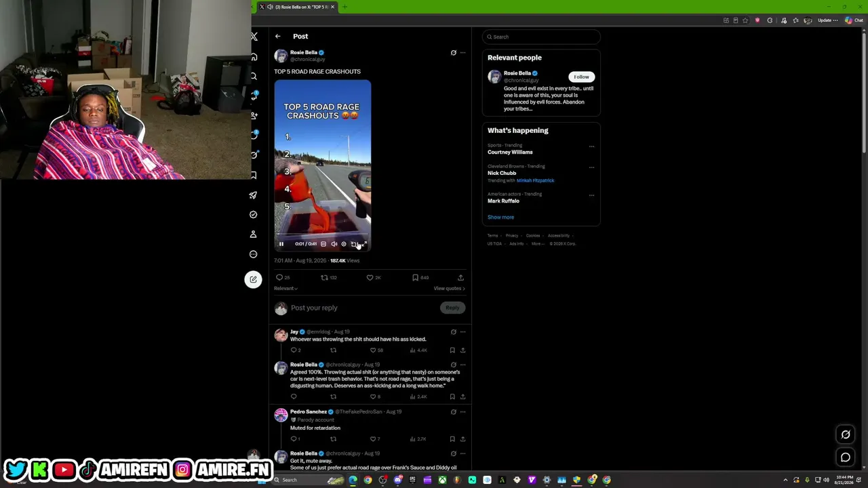
Task: Open the More circle menu in sidebar
Action: pos(253,254)
